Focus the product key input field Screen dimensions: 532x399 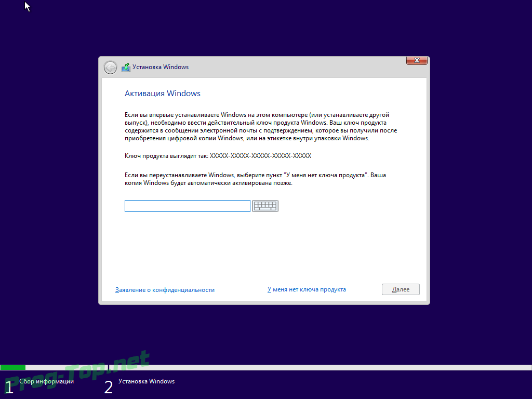pos(187,206)
